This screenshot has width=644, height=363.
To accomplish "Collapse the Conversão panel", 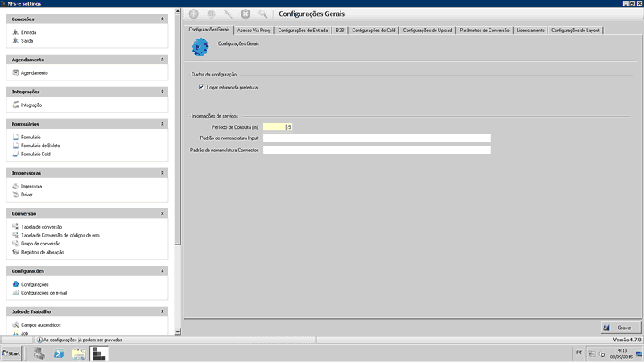I will coord(163,213).
